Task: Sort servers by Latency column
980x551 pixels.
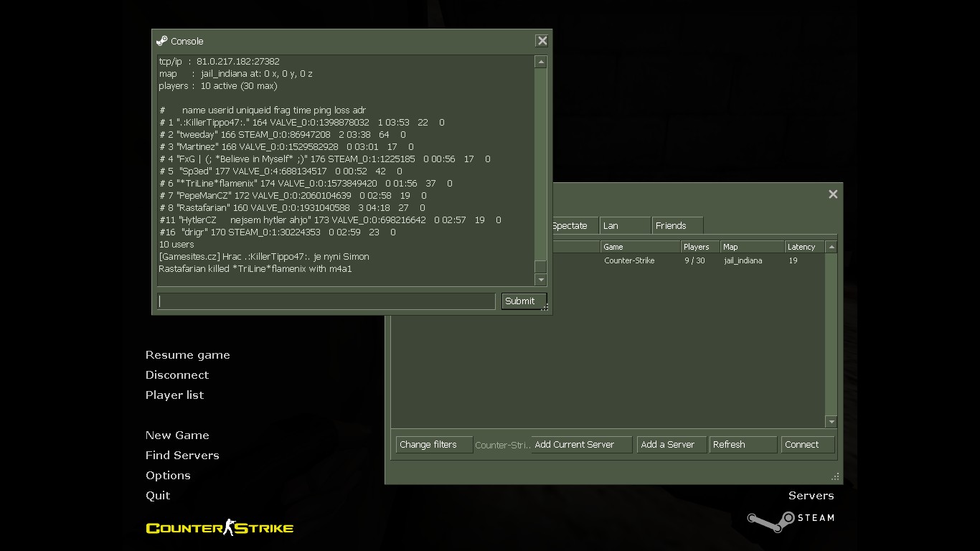Action: click(805, 247)
